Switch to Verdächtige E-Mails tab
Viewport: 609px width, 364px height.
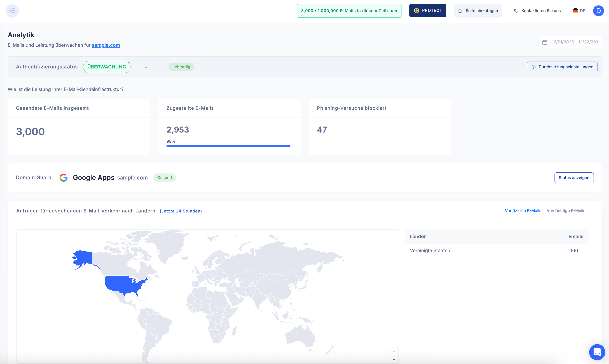pyautogui.click(x=566, y=211)
